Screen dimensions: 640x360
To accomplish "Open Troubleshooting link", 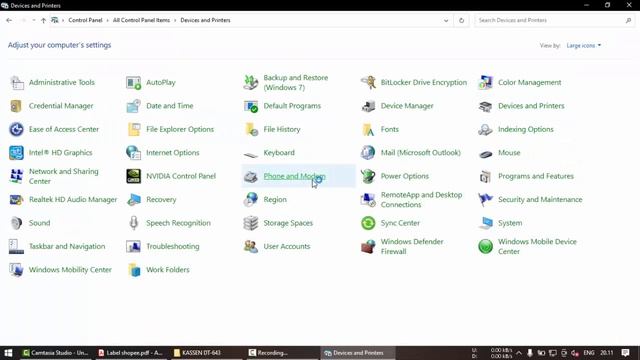I will pyautogui.click(x=173, y=246).
